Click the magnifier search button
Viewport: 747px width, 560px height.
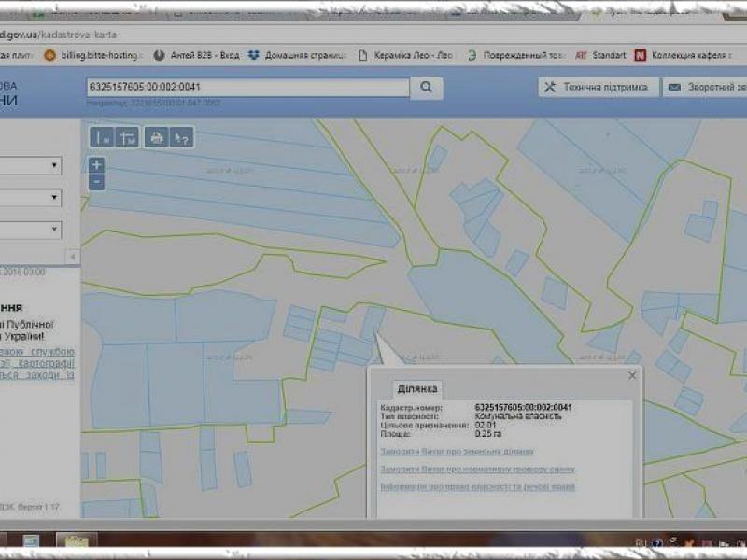tap(426, 87)
